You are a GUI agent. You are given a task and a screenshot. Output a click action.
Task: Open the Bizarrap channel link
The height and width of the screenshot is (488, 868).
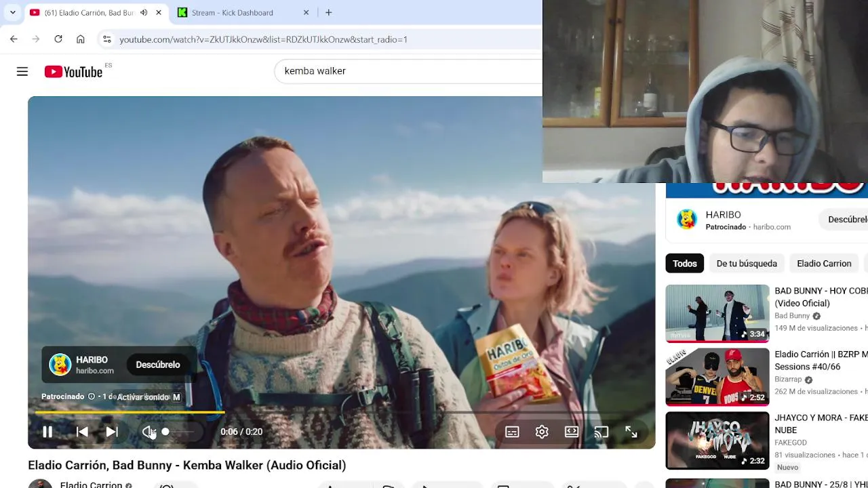[x=788, y=380]
